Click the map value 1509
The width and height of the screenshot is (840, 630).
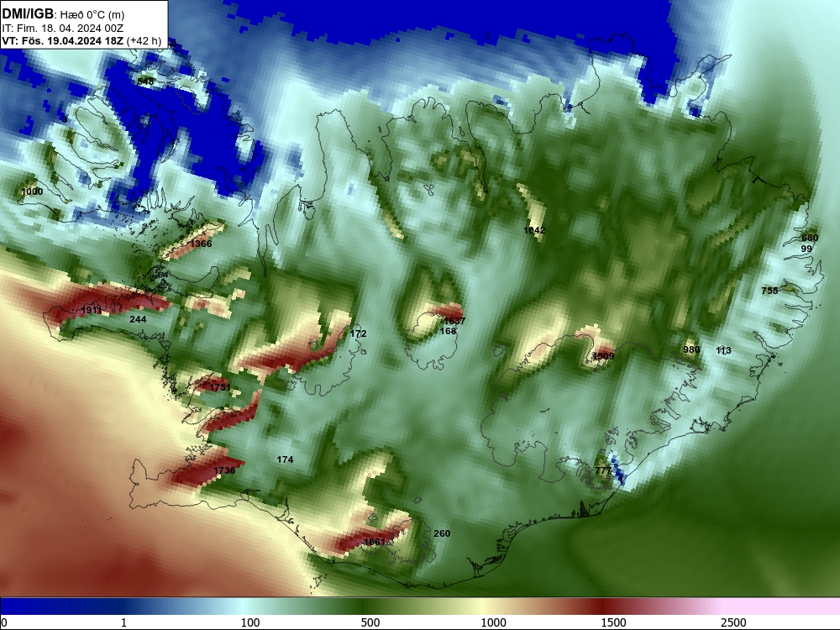[x=603, y=356]
